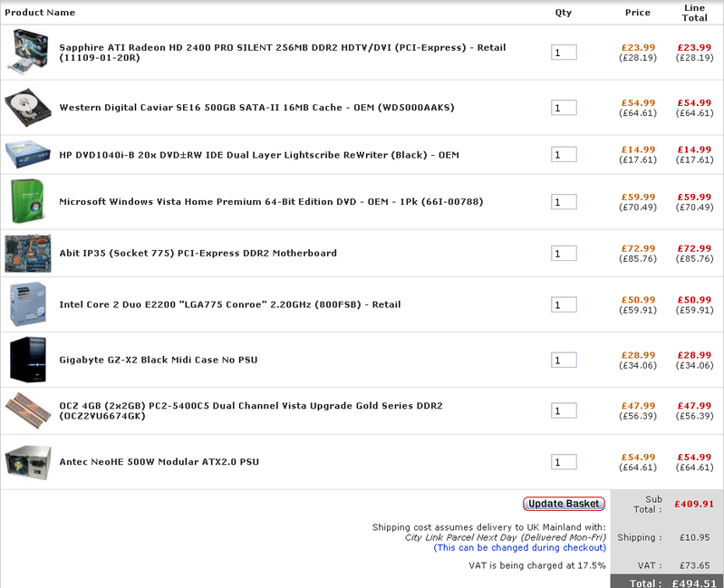Open the Abit IP35 motherboard image
724x588 pixels.
click(x=28, y=253)
